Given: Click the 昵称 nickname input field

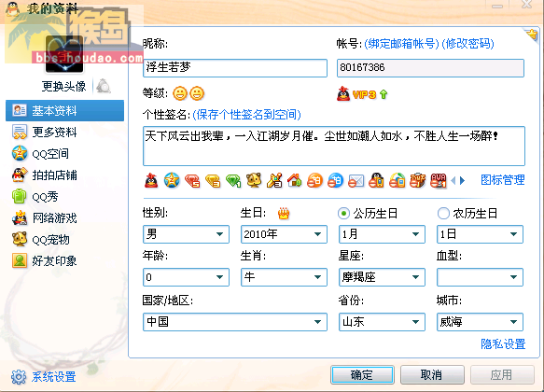Looking at the screenshot, I should pyautogui.click(x=235, y=68).
